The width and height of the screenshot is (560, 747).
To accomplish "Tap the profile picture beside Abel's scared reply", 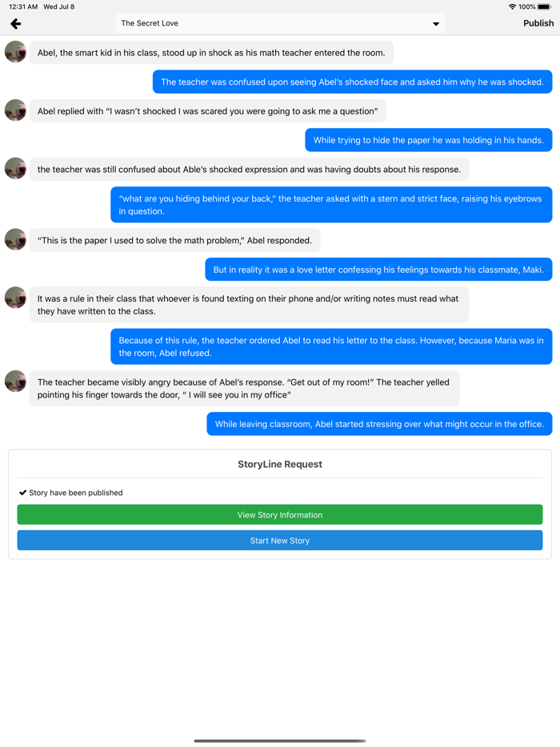I will (15, 111).
